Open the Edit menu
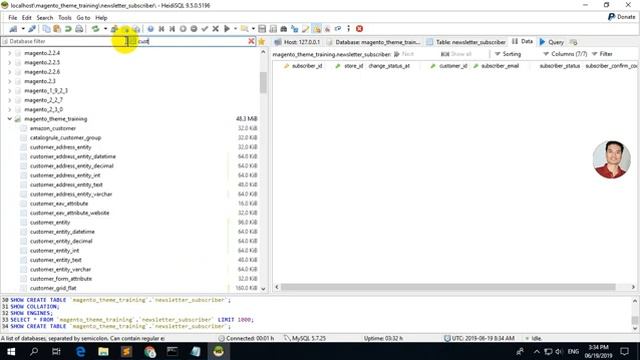Viewport: 640px width, 360px height. 27,18
